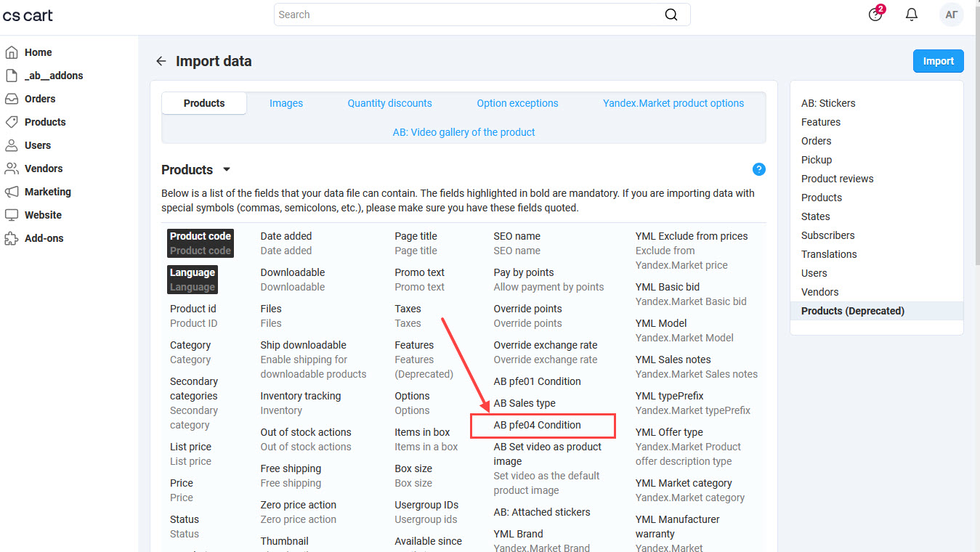Click the Add-ons puzzle icon

[x=12, y=238]
